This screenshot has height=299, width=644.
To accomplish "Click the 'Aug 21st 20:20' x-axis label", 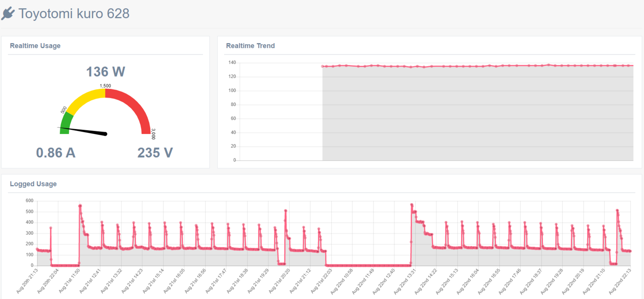I will [x=280, y=281].
